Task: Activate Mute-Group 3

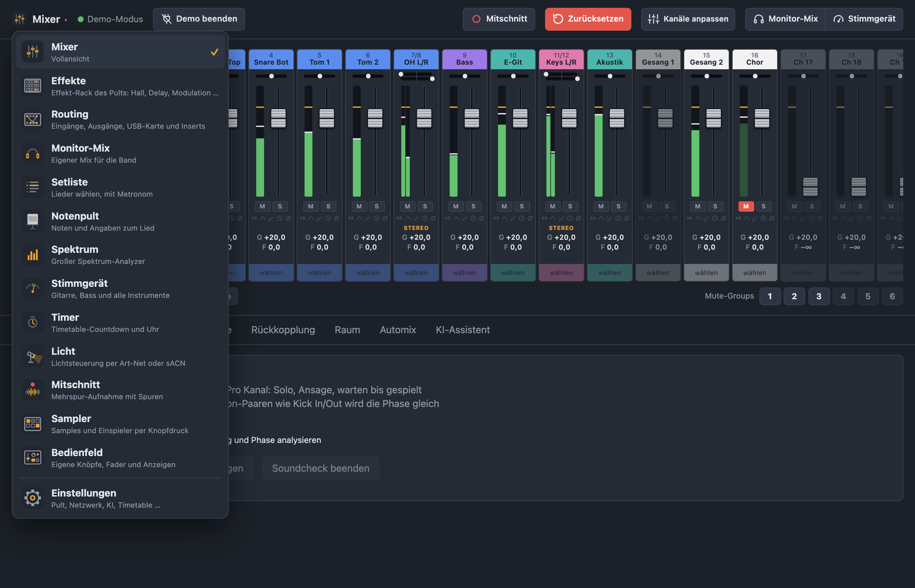Action: [x=819, y=296]
